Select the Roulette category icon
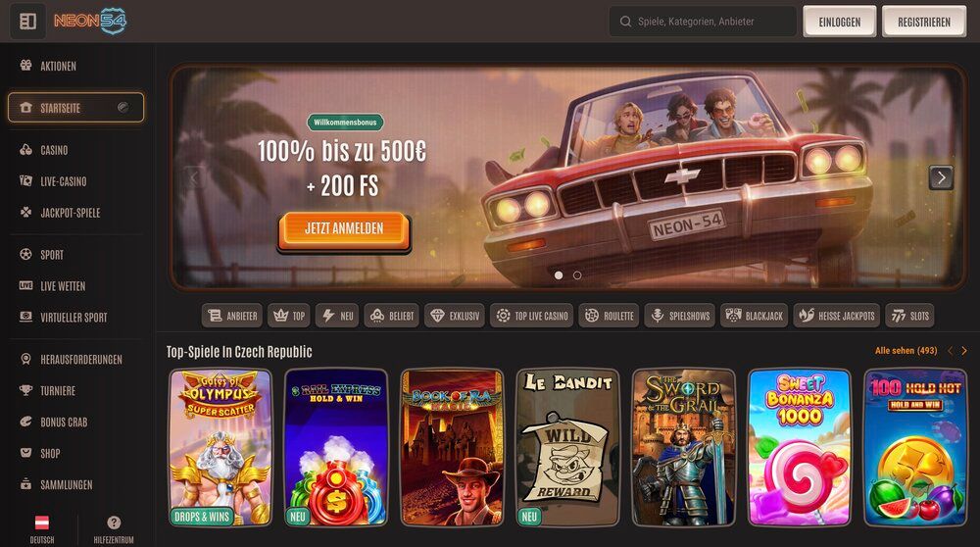 pos(591,316)
